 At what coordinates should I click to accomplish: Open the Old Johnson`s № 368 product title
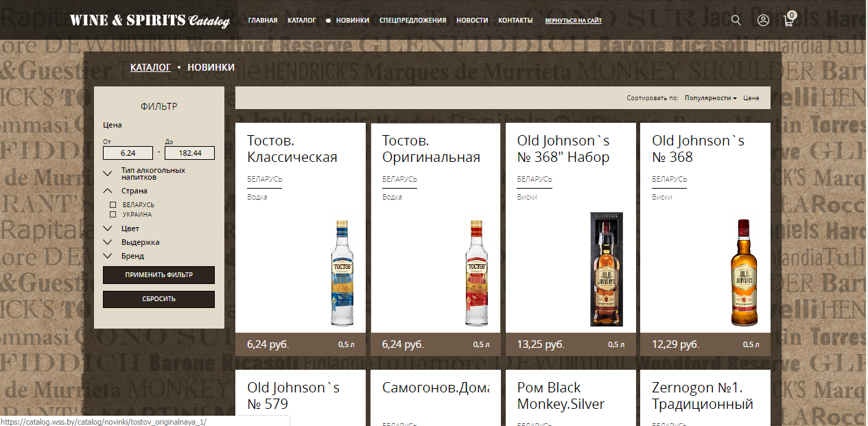[698, 149]
